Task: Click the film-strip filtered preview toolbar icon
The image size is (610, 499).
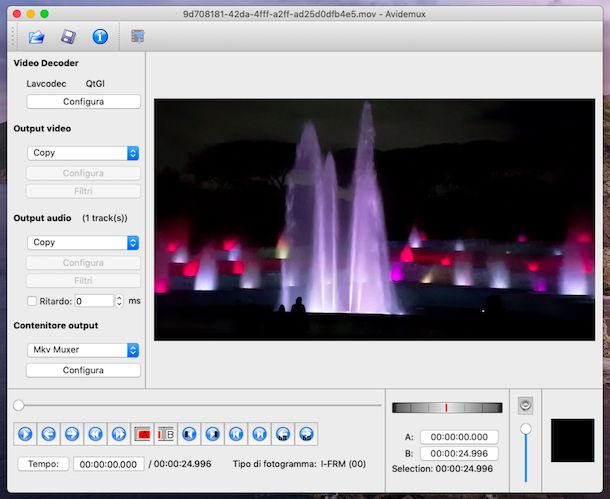Action: click(x=137, y=36)
